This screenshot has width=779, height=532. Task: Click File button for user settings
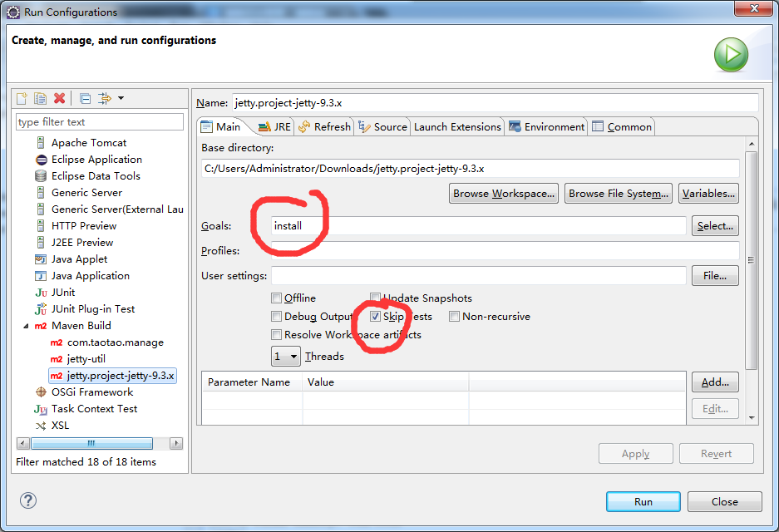click(x=716, y=276)
